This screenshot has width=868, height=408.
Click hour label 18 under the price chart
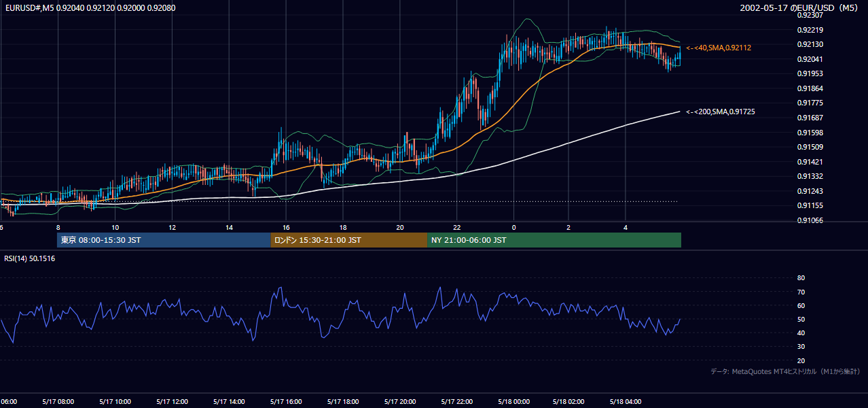[x=344, y=228]
